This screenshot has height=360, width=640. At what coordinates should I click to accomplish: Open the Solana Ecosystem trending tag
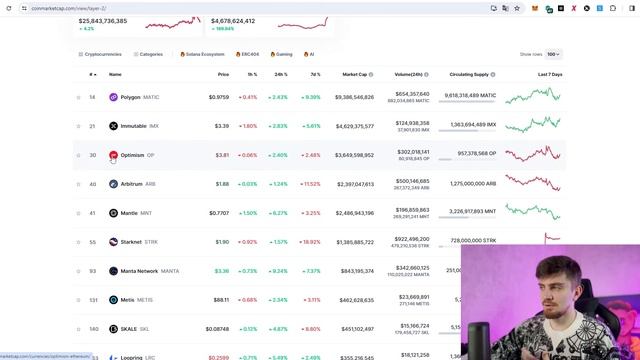[x=202, y=54]
